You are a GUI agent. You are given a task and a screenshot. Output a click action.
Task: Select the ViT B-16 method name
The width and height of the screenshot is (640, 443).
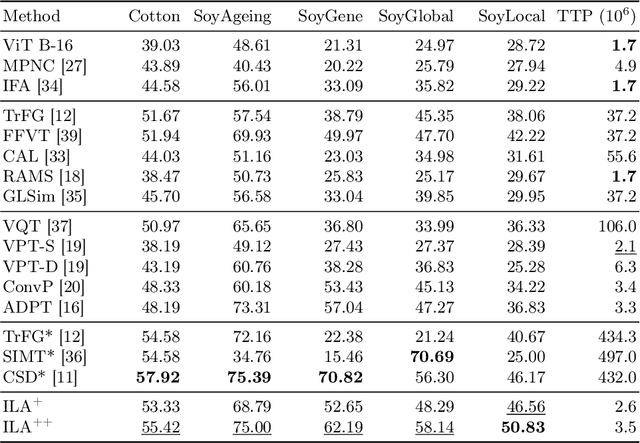click(x=38, y=46)
